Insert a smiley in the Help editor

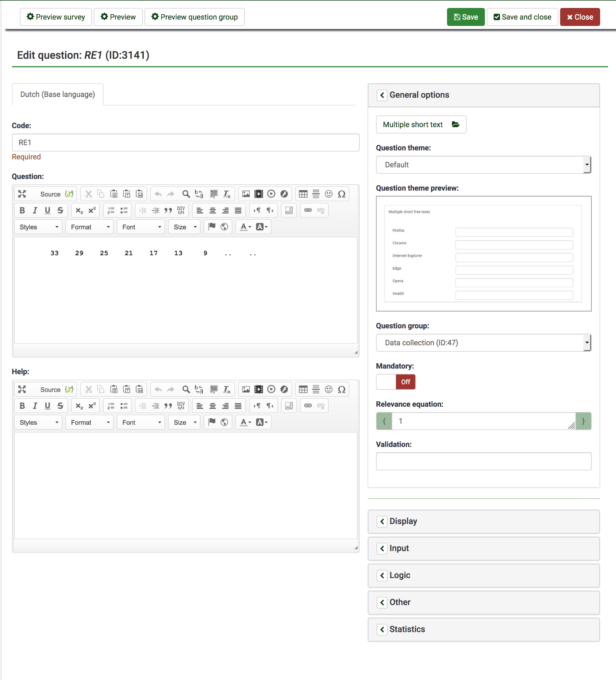point(328,389)
